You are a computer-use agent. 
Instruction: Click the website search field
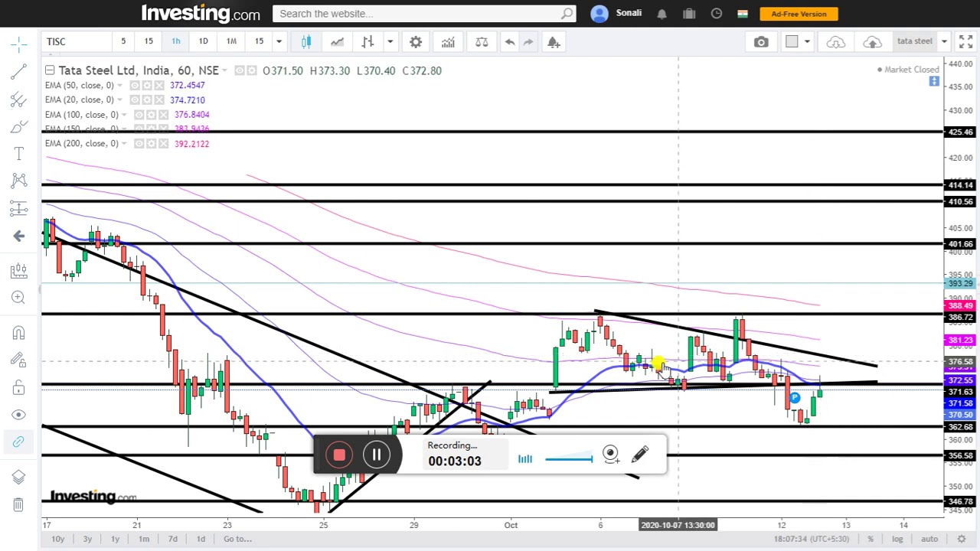pyautogui.click(x=423, y=14)
